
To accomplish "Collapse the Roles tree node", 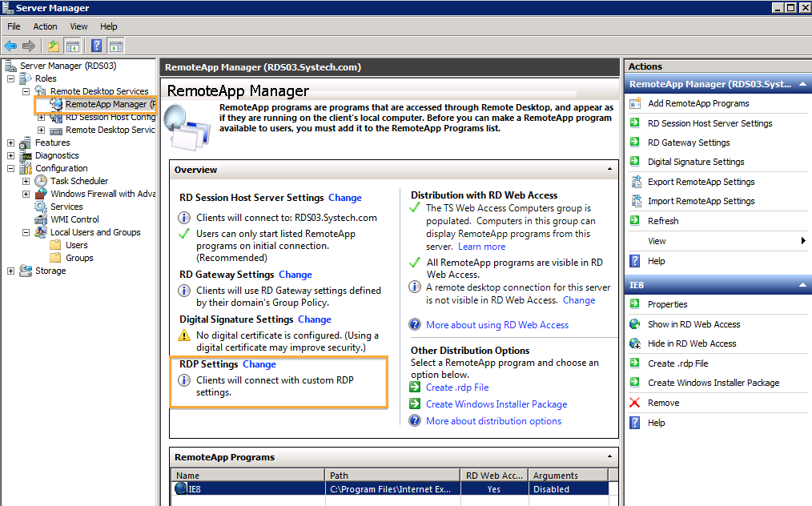I will [11, 78].
